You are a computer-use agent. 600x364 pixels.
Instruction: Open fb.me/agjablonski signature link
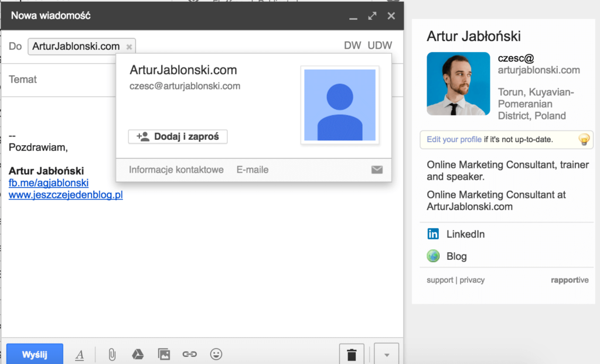pyautogui.click(x=49, y=183)
